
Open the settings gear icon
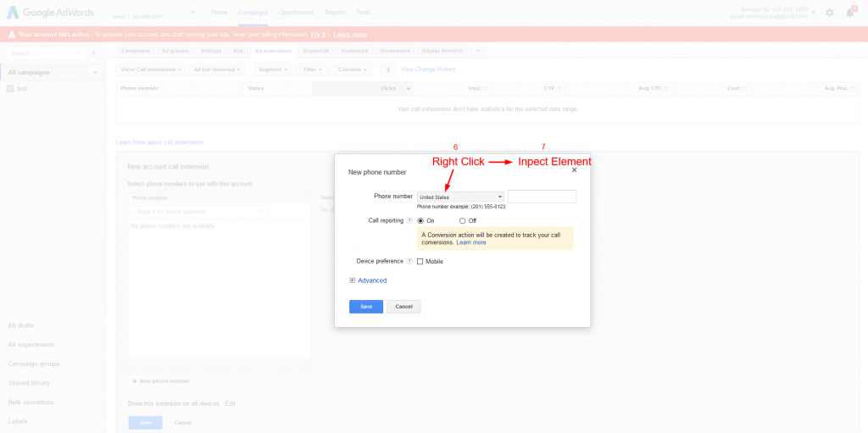coord(829,13)
